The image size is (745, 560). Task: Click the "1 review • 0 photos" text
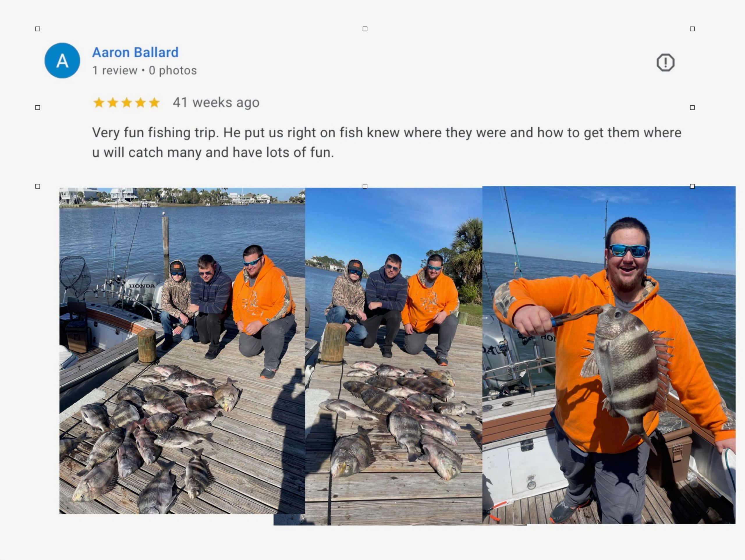[144, 70]
